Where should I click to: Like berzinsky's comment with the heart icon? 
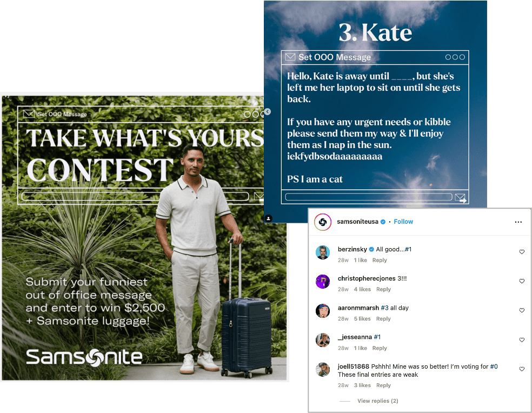(522, 252)
